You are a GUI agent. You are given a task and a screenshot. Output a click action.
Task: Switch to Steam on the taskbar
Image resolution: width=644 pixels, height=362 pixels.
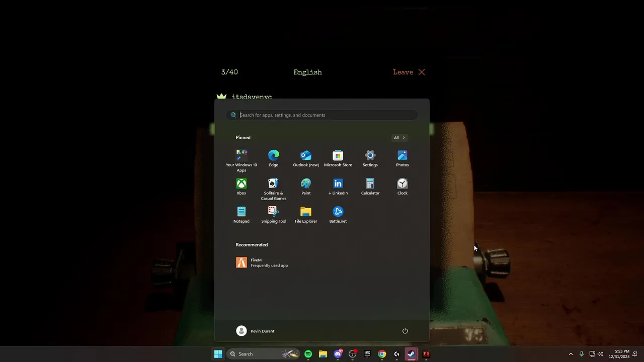[x=412, y=354]
